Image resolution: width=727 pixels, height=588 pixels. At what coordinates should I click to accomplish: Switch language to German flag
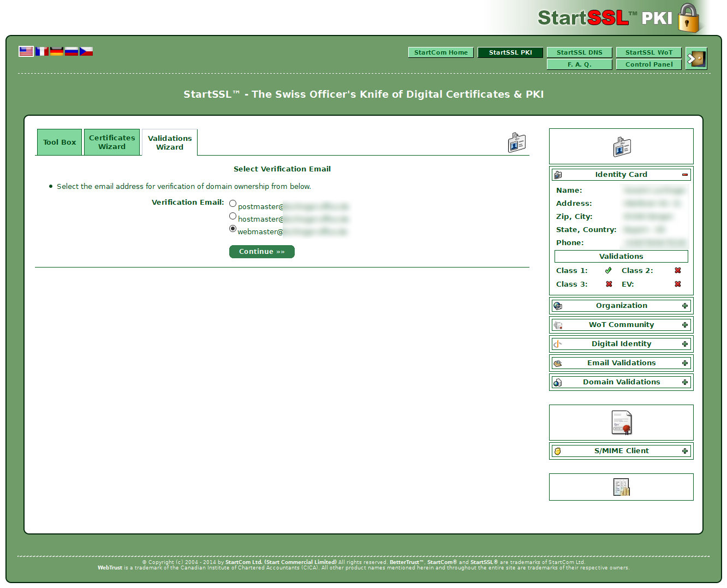(57, 51)
